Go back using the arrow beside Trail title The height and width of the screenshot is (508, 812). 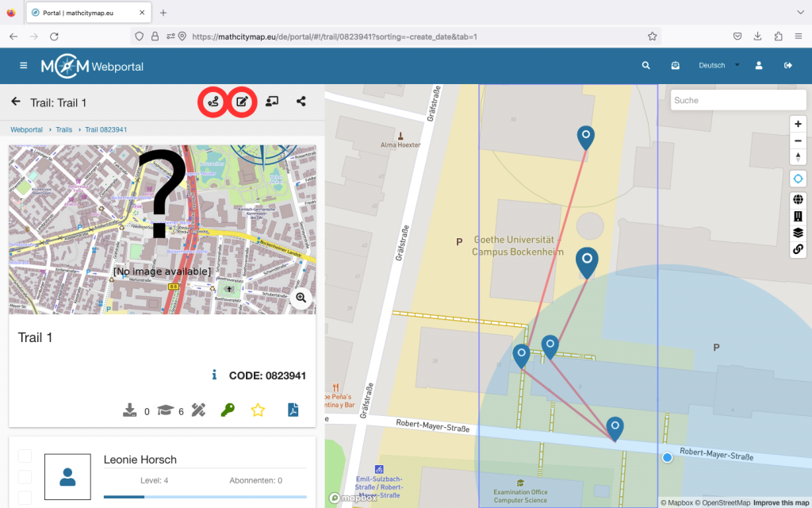coord(15,102)
